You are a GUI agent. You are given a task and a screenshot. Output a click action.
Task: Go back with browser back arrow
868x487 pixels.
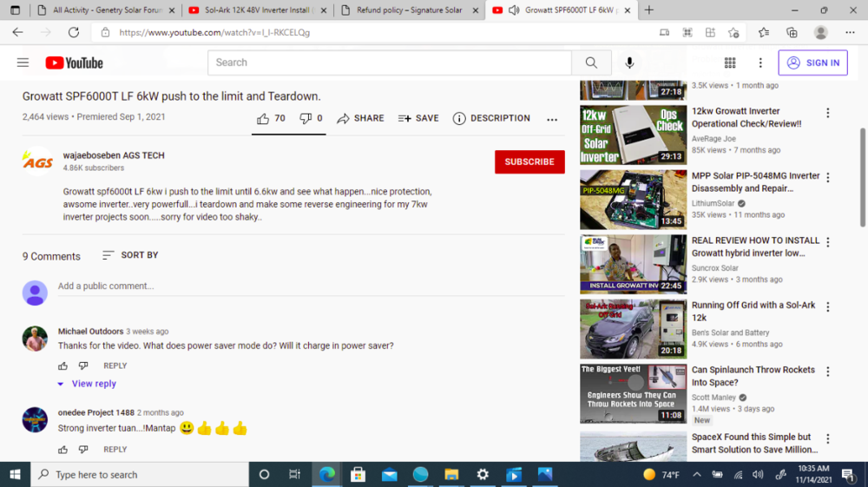17,33
